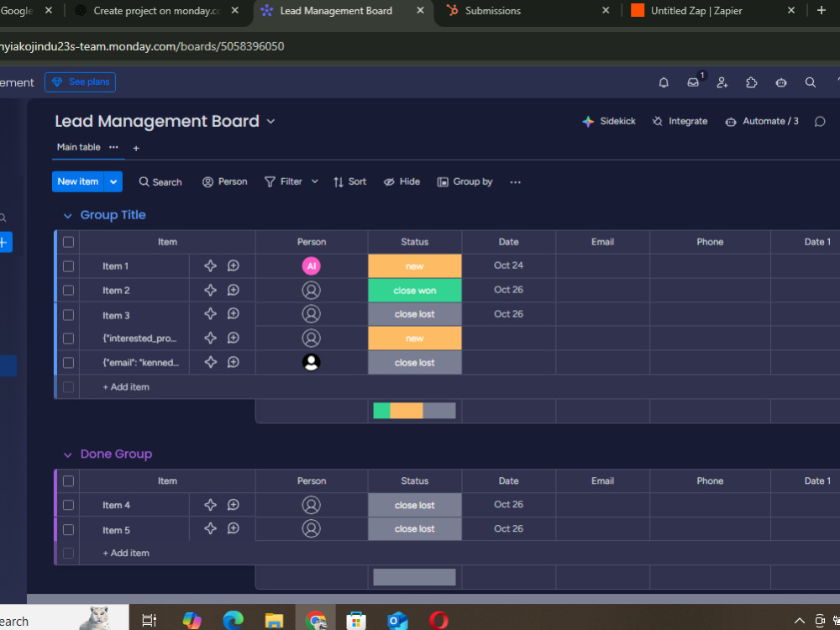Show hidden system tray icons
Image resolution: width=840 pixels, height=630 pixels.
coord(800,621)
